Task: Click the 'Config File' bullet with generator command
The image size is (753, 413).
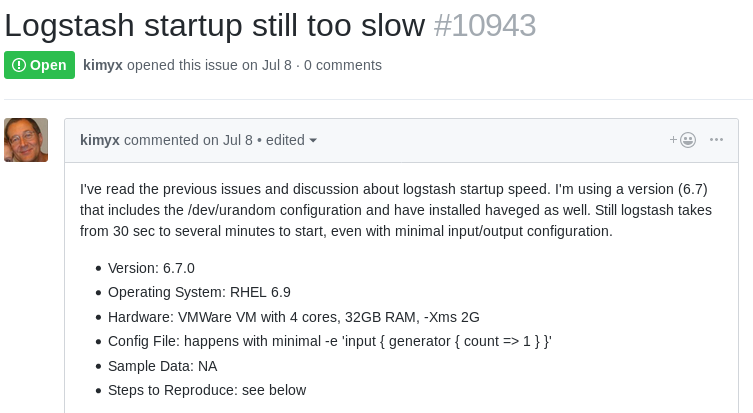Action: [330, 341]
